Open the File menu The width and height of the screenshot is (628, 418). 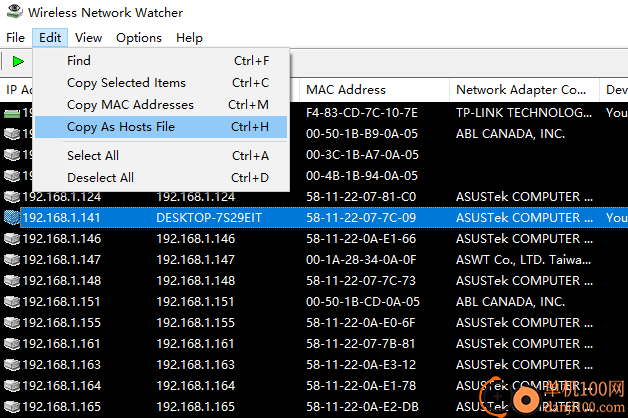(x=15, y=38)
